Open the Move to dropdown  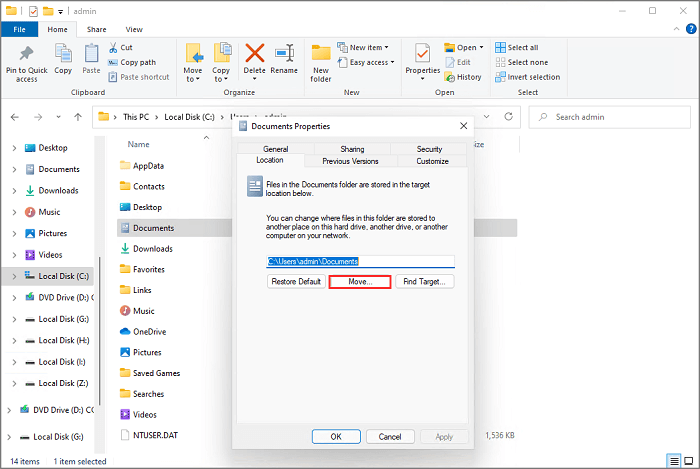pyautogui.click(x=193, y=60)
